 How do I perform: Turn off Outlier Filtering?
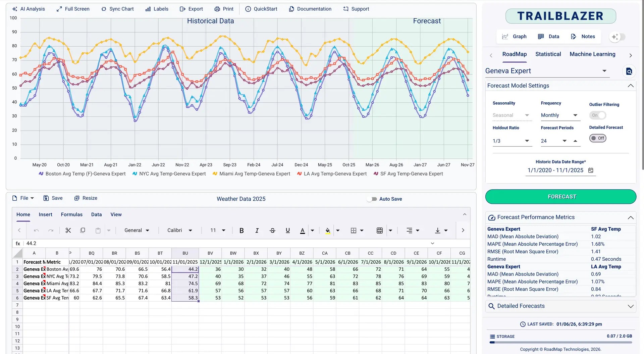597,115
